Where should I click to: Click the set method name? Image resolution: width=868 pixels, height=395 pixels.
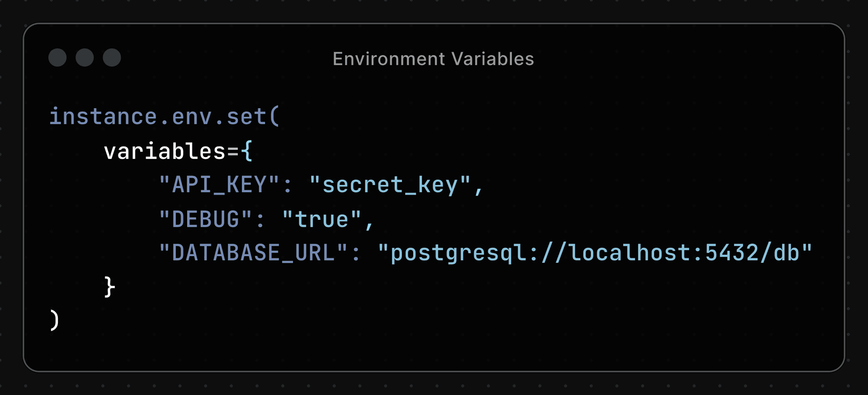click(x=246, y=117)
